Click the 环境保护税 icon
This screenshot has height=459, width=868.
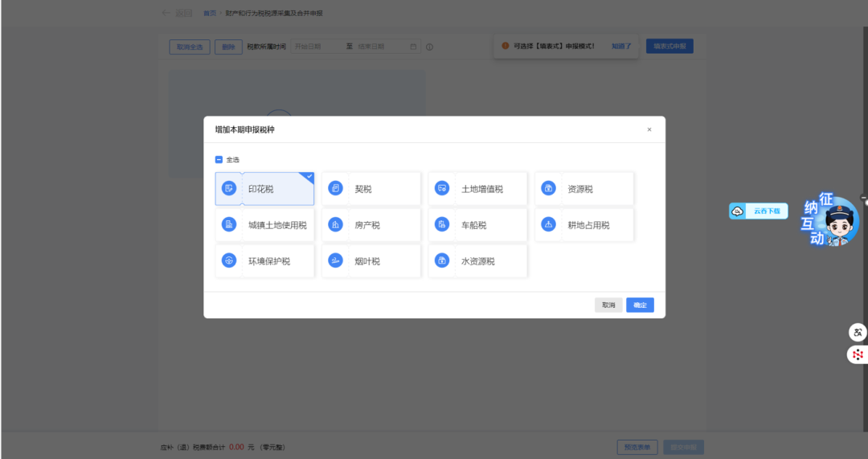point(229,260)
